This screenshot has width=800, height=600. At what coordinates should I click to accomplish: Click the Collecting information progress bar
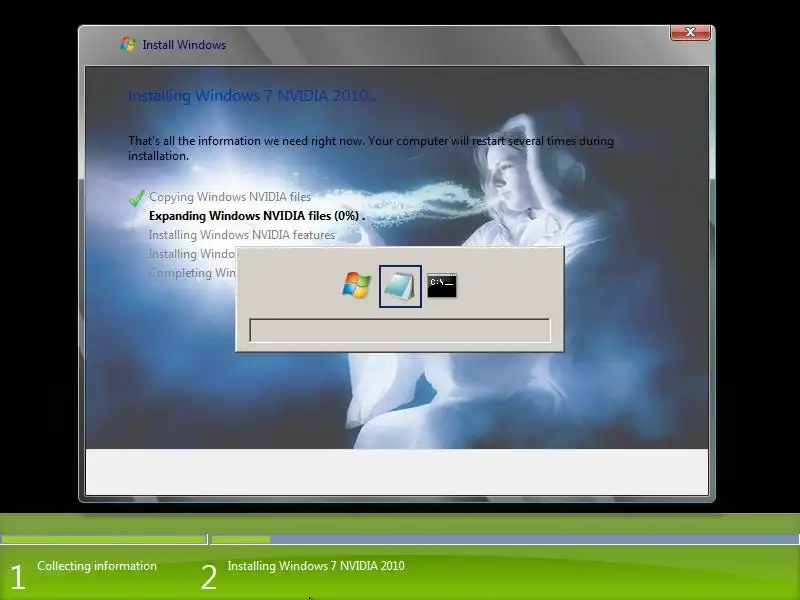[x=104, y=539]
